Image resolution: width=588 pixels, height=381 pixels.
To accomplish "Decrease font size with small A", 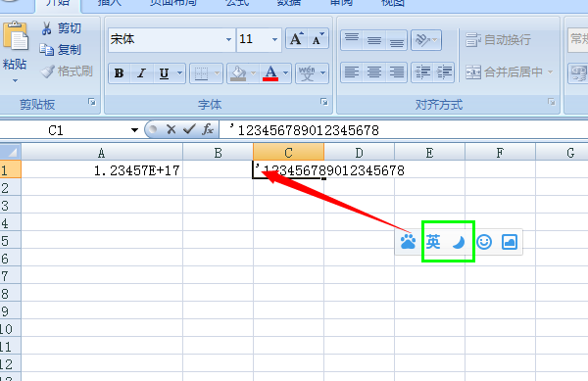I will tap(318, 38).
